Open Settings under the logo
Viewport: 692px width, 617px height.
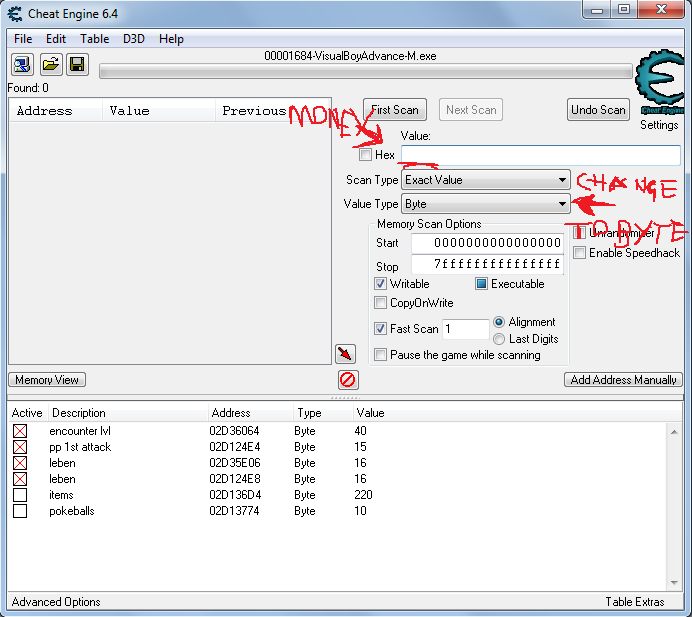[x=659, y=125]
